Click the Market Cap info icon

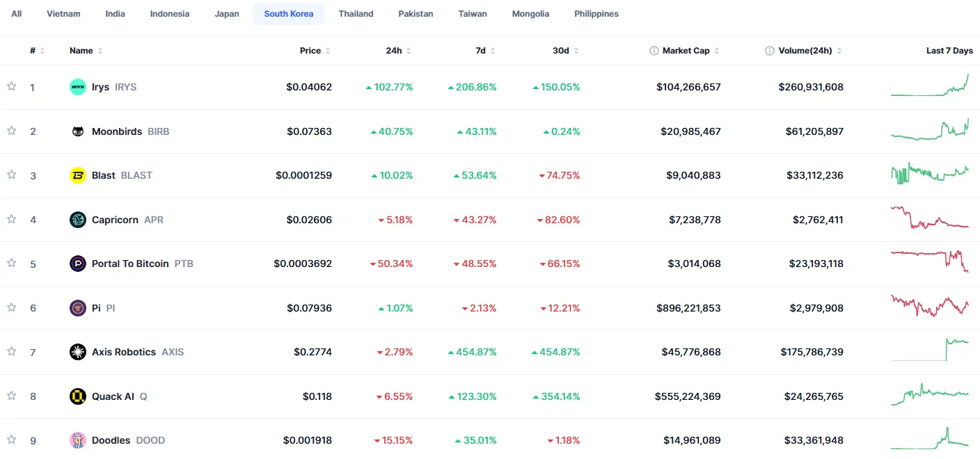[x=654, y=51]
